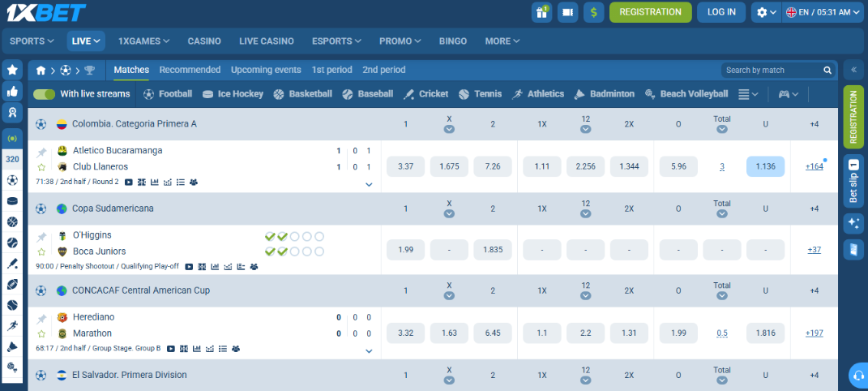Select odds 3.37 for Atletico Bucaramanga win
Viewport: 868px width, 391px height.
pos(406,166)
